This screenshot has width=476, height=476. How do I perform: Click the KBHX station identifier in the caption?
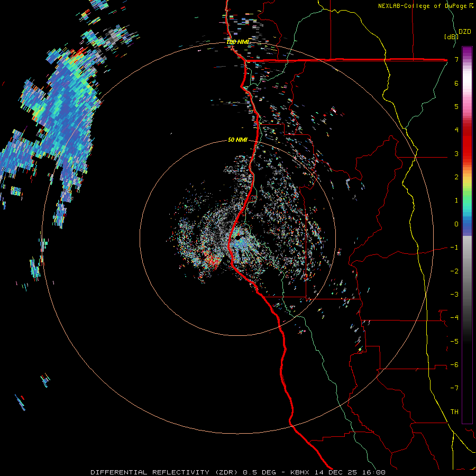[300, 472]
